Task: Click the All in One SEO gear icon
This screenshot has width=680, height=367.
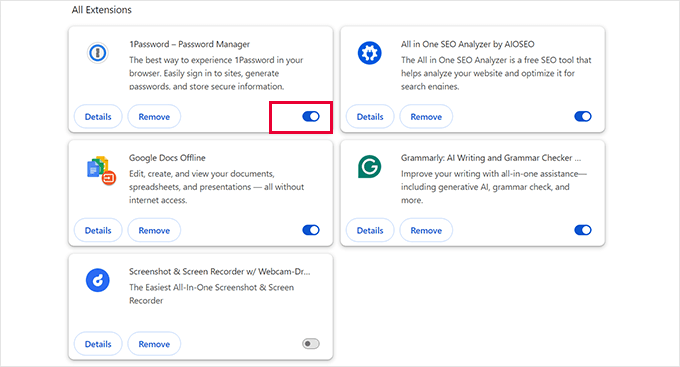Action: click(x=369, y=53)
